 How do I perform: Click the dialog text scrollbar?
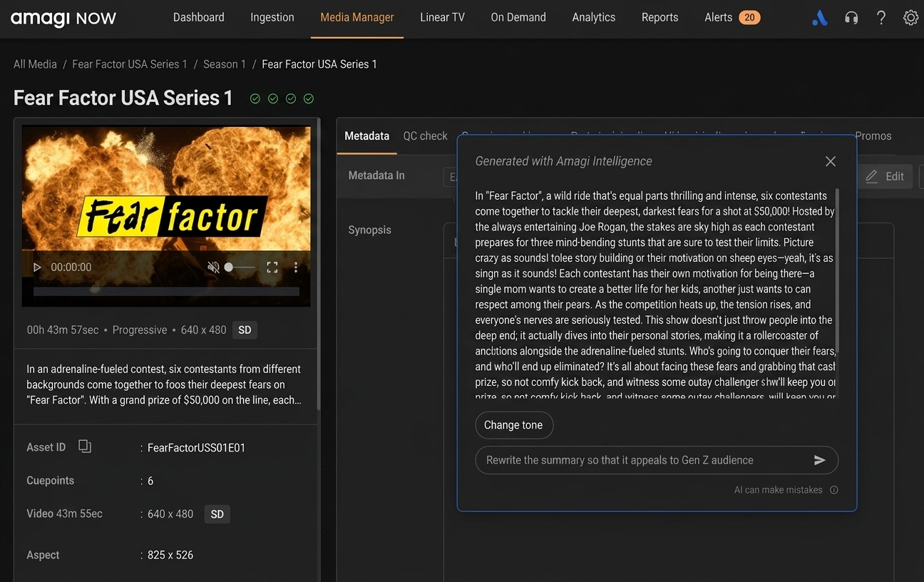pyautogui.click(x=837, y=271)
